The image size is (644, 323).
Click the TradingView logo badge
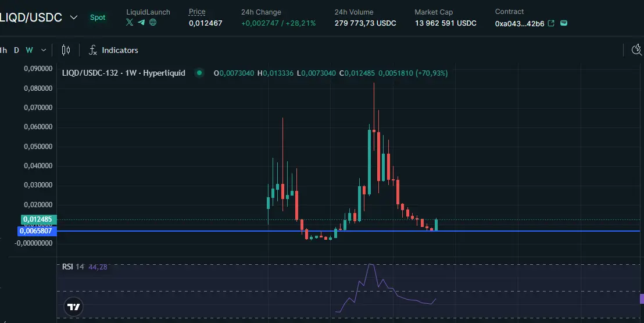pyautogui.click(x=73, y=307)
